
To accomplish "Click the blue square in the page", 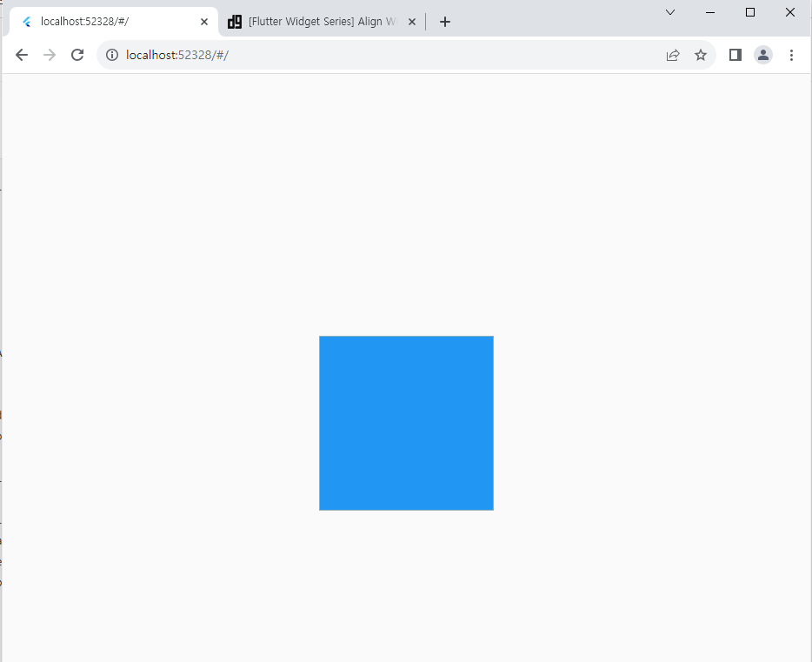I will 406,423.
